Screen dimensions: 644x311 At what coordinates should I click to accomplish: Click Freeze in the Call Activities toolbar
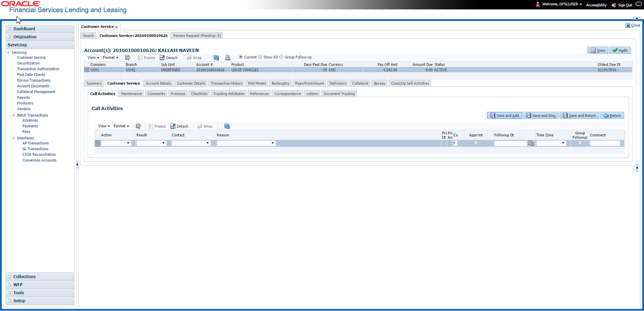pos(157,126)
